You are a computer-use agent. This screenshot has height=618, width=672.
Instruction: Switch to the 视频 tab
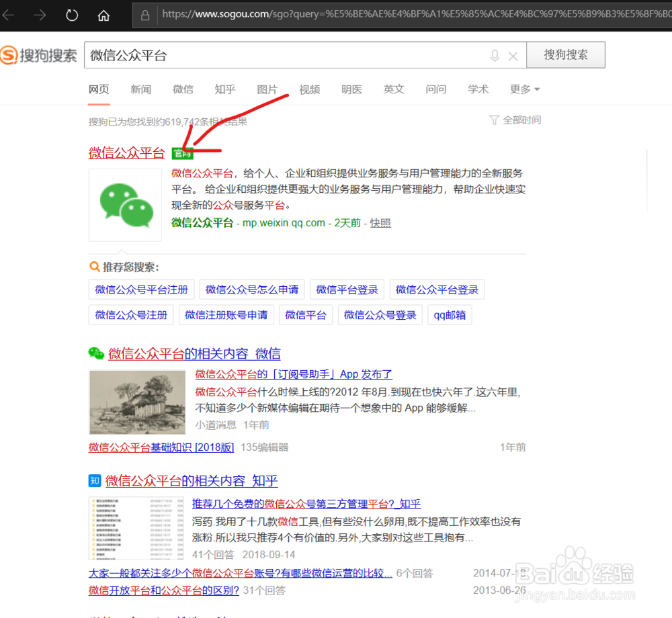(310, 89)
